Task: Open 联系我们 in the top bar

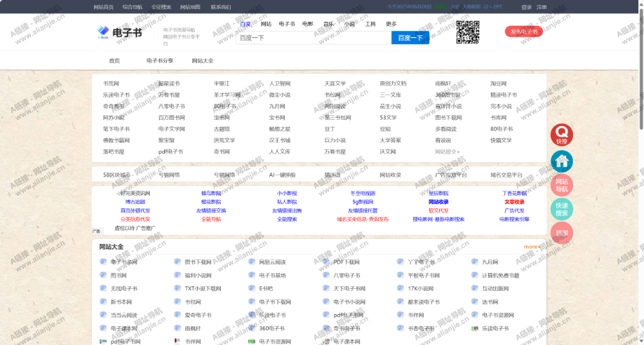Action: [221, 7]
